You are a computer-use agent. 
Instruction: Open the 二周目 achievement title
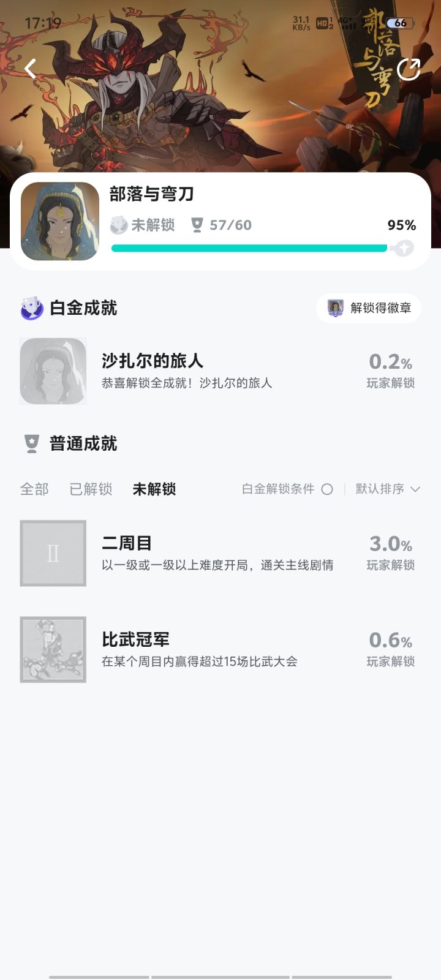coord(127,543)
